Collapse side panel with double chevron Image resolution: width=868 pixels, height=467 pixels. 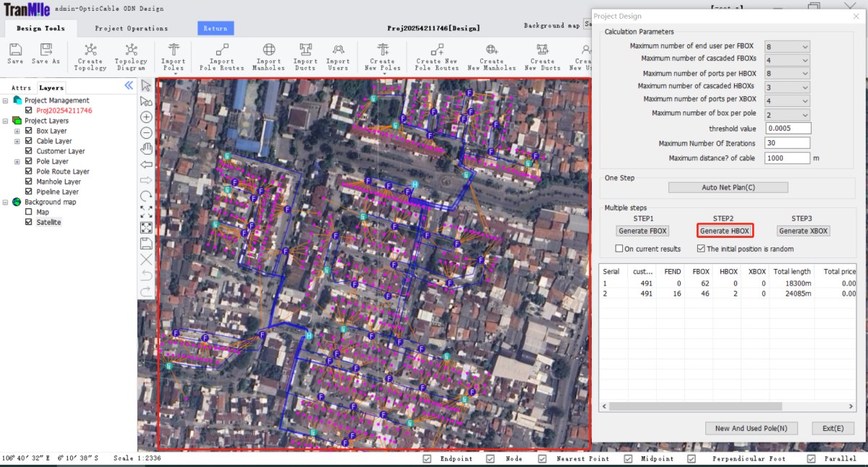point(129,85)
